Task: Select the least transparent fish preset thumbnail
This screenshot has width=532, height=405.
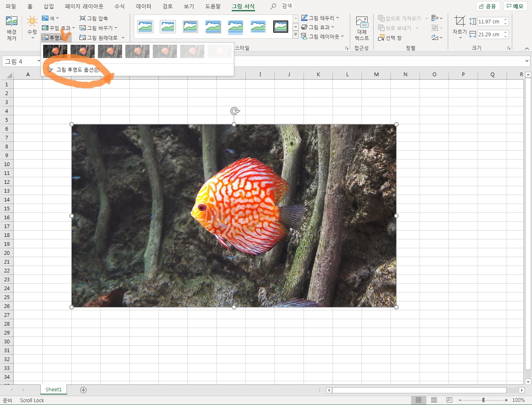Action: tap(55, 52)
